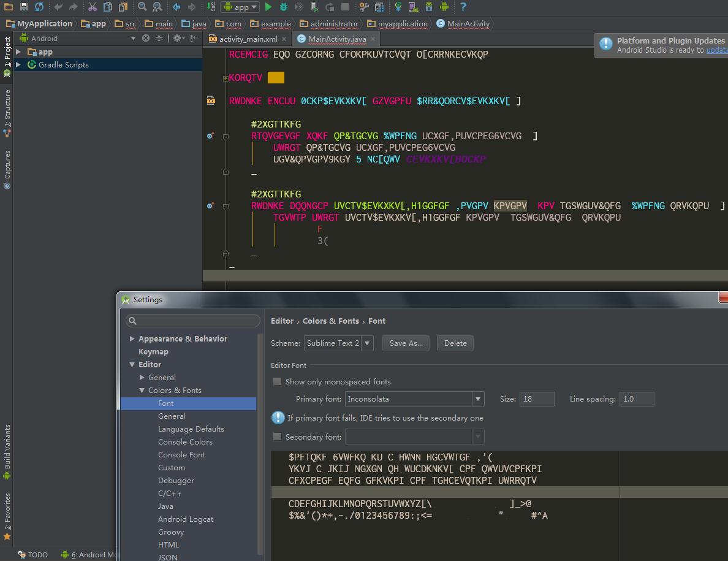Click the Synchronize refresh icon
This screenshot has width=728, height=561.
(39, 7)
